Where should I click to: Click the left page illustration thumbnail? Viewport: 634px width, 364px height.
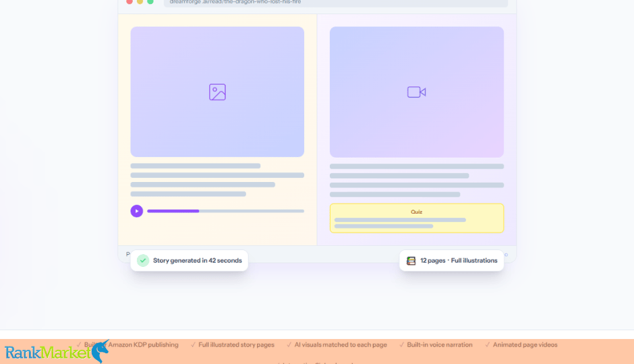pyautogui.click(x=217, y=92)
